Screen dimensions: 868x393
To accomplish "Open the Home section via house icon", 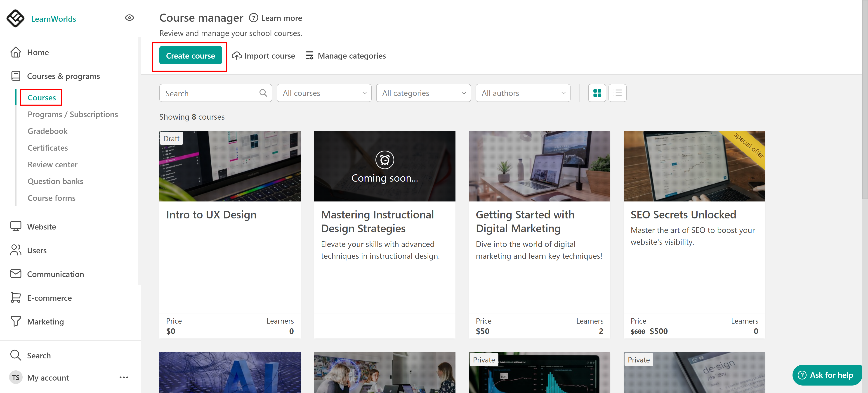I will (16, 52).
